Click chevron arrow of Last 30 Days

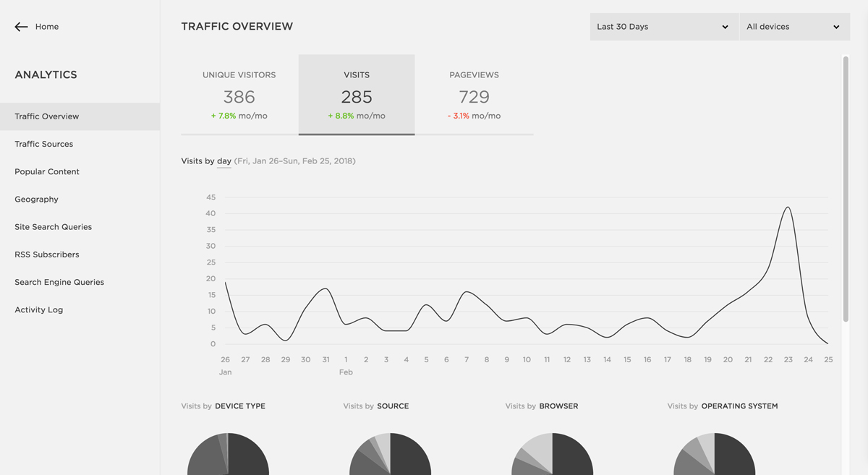point(725,27)
